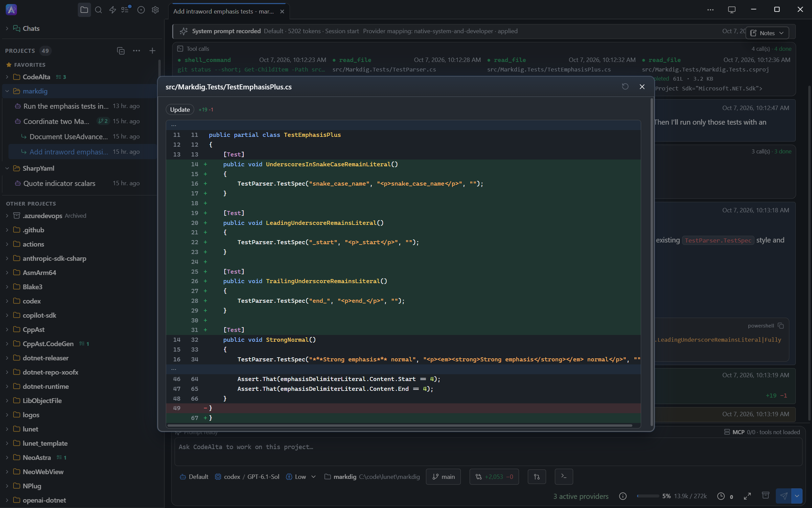Viewport: 812px width, 508px height.
Task: Revert changes icon in diff dialog header
Action: [625, 87]
